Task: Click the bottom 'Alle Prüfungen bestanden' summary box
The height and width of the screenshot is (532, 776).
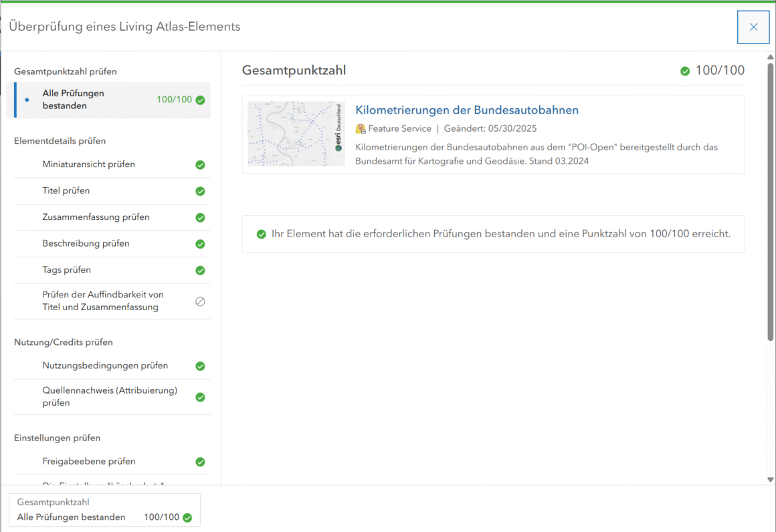Action: [x=104, y=510]
